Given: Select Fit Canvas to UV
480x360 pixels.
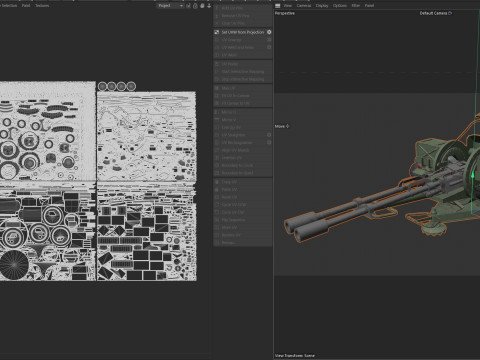Looking at the screenshot, I should pos(243,103).
